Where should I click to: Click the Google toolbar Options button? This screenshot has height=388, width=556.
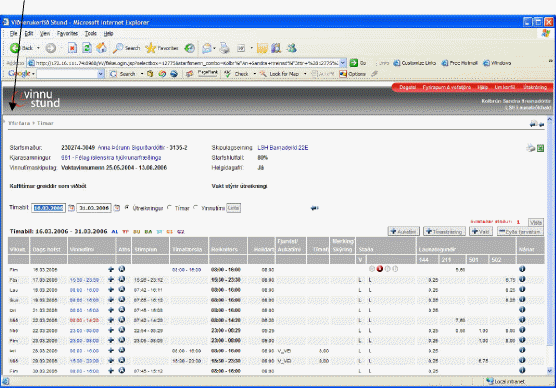[x=353, y=74]
